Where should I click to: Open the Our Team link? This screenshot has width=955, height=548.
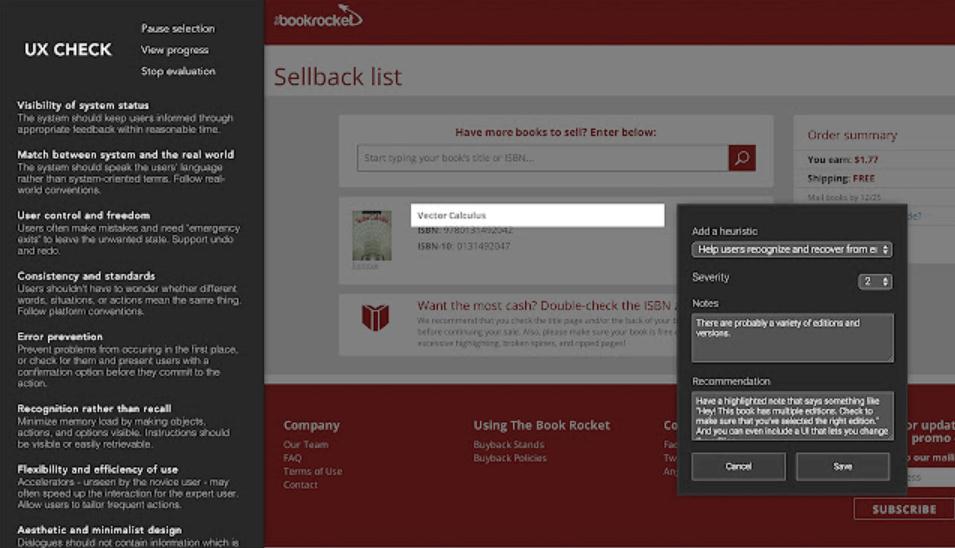[306, 444]
